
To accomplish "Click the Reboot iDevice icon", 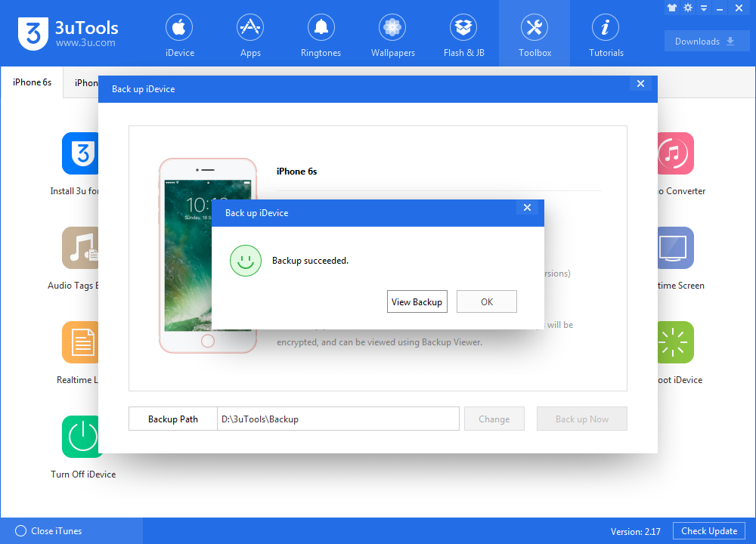I will (675, 342).
